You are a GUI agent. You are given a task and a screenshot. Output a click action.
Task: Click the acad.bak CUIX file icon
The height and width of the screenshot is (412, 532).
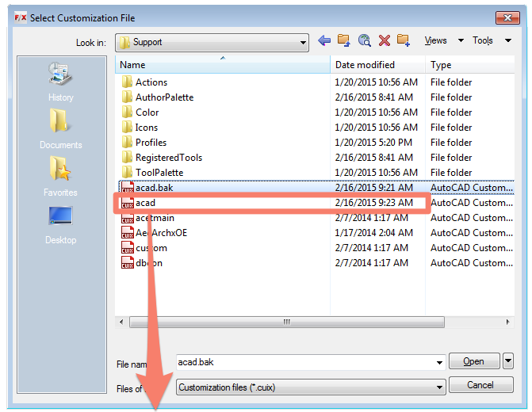click(128, 188)
